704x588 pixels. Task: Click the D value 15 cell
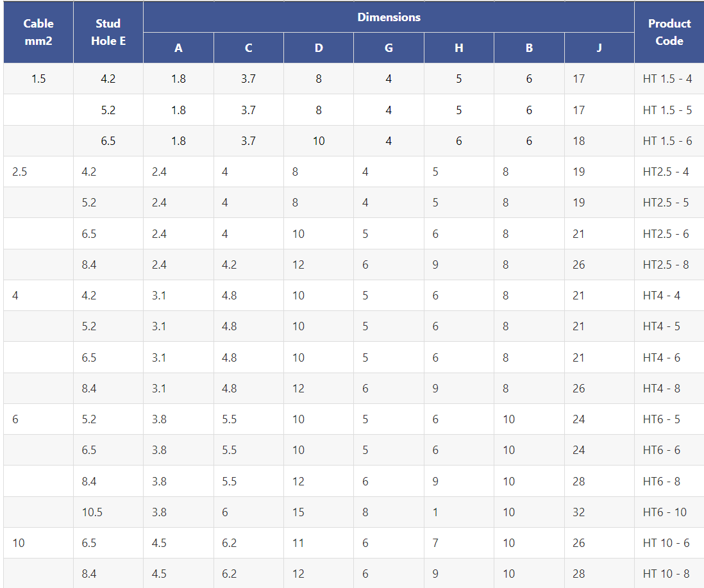(x=298, y=512)
